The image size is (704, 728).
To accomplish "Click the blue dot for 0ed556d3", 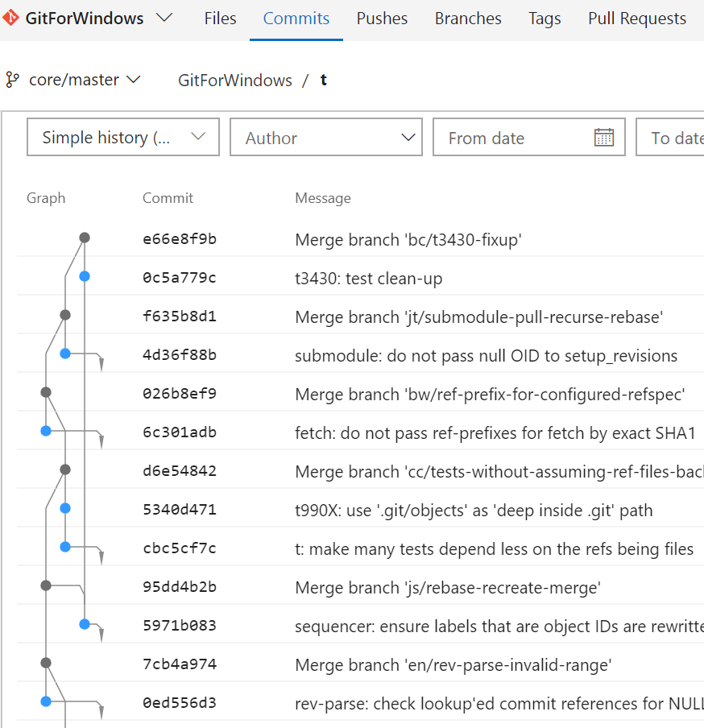I will (x=45, y=701).
